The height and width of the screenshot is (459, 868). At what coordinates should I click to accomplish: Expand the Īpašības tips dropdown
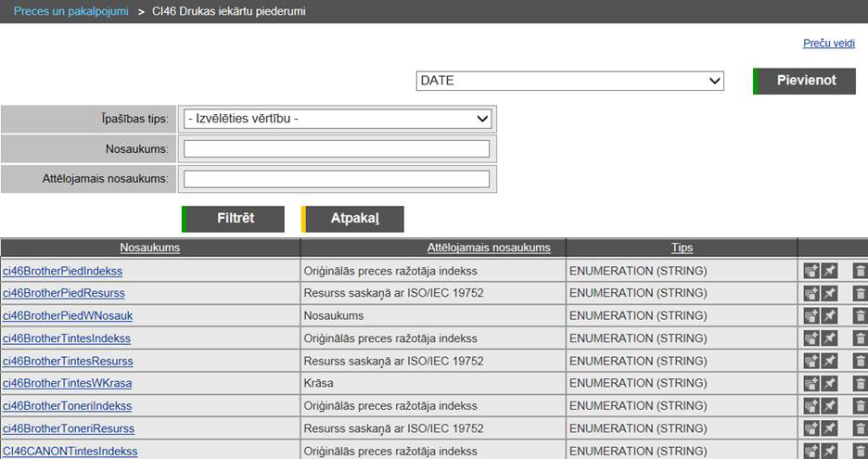point(338,119)
